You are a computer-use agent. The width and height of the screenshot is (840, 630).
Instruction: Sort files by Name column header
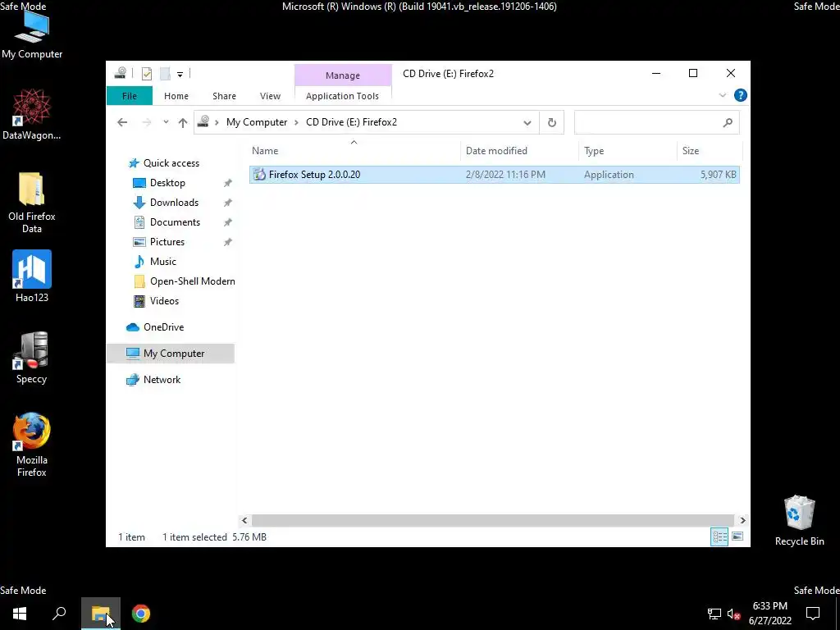354,151
